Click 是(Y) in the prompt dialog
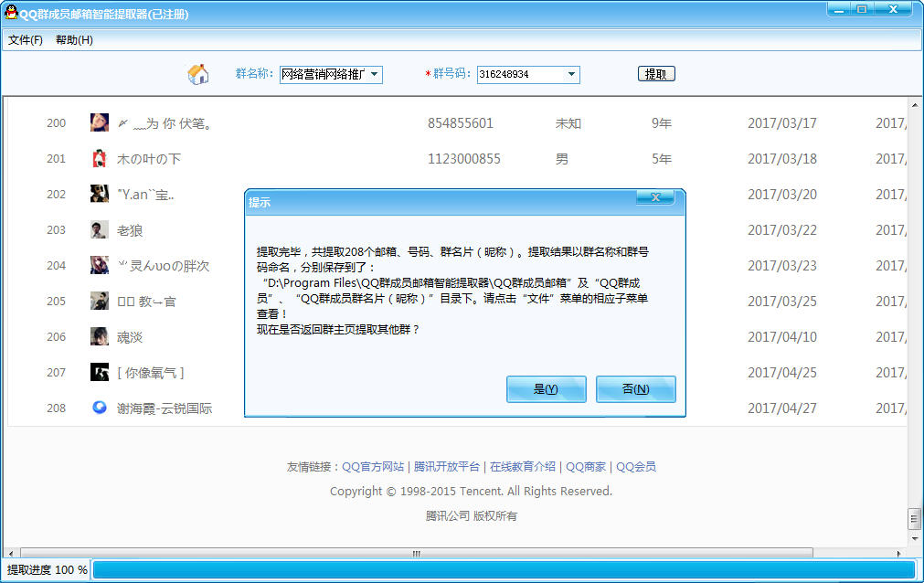 pyautogui.click(x=546, y=389)
